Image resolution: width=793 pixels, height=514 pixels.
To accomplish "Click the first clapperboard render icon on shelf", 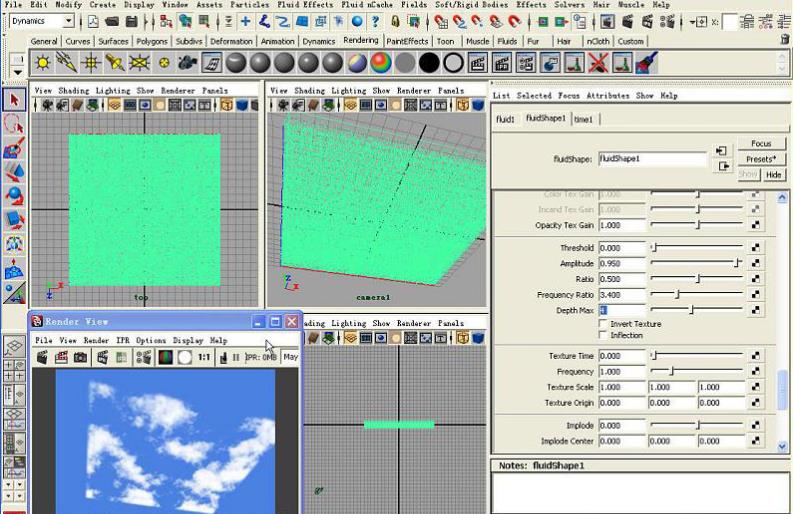I will pos(478,63).
